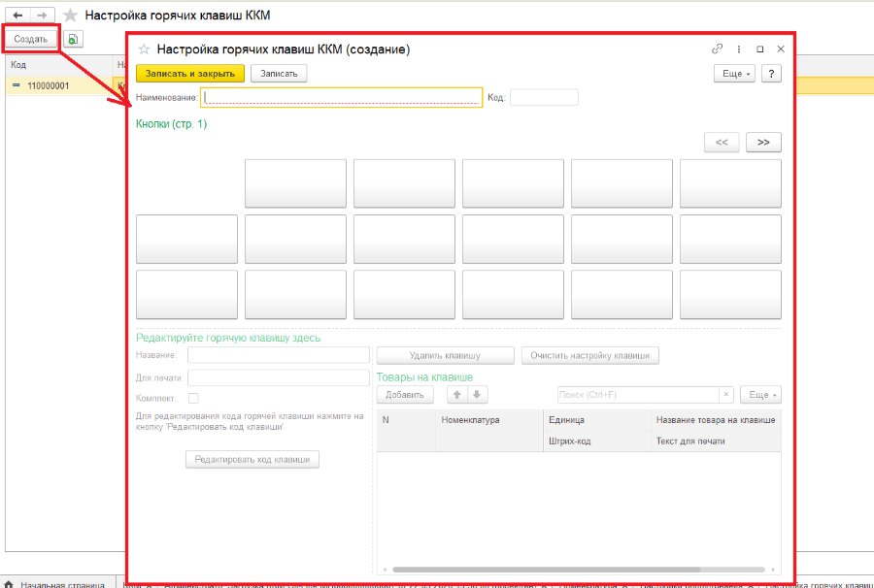
Task: Click Редактировать код клавиши
Action: pos(252,459)
